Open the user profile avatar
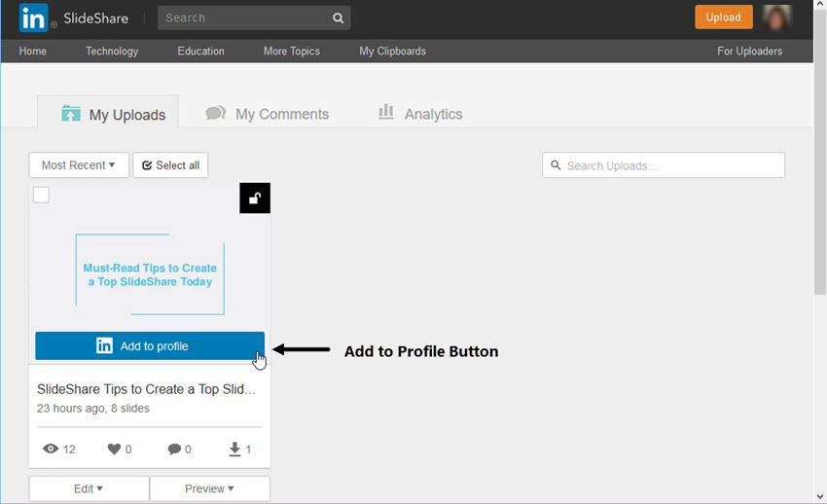The height and width of the screenshot is (504, 827). pyautogui.click(x=777, y=18)
